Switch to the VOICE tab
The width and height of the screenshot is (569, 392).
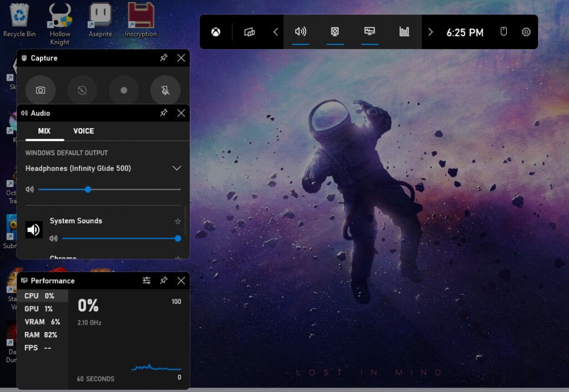[x=83, y=131]
